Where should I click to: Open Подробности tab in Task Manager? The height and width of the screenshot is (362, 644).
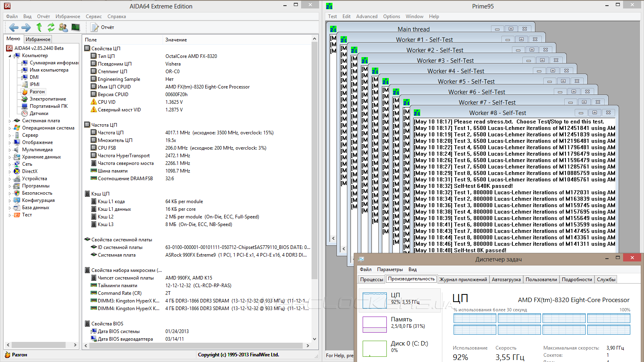point(576,280)
